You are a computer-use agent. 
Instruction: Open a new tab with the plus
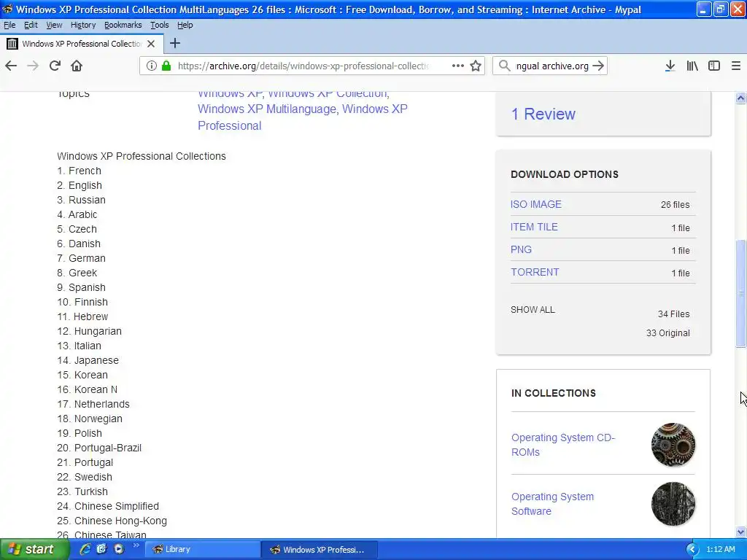(x=175, y=43)
